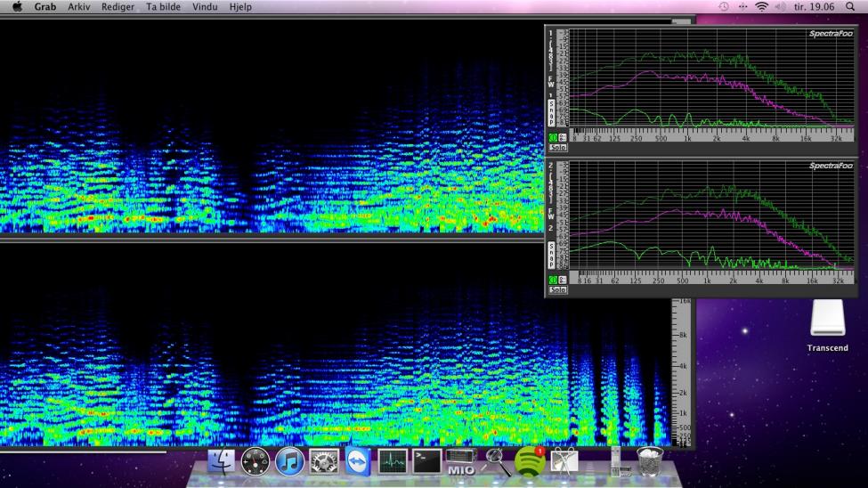Open channel 1 analyzer options key icon

click(563, 138)
